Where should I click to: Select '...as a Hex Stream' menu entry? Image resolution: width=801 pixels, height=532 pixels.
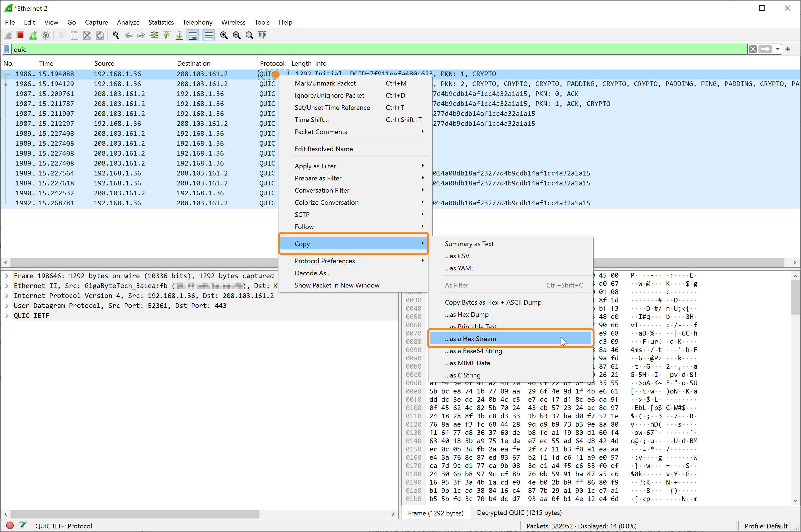pos(470,339)
